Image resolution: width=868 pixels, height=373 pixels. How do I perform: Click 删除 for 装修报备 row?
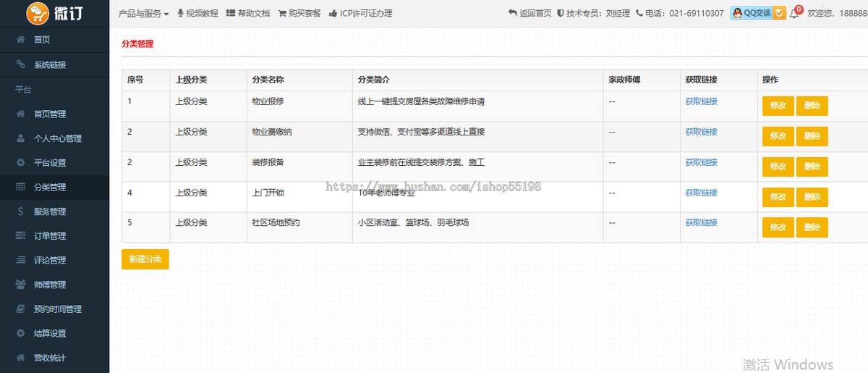[812, 167]
